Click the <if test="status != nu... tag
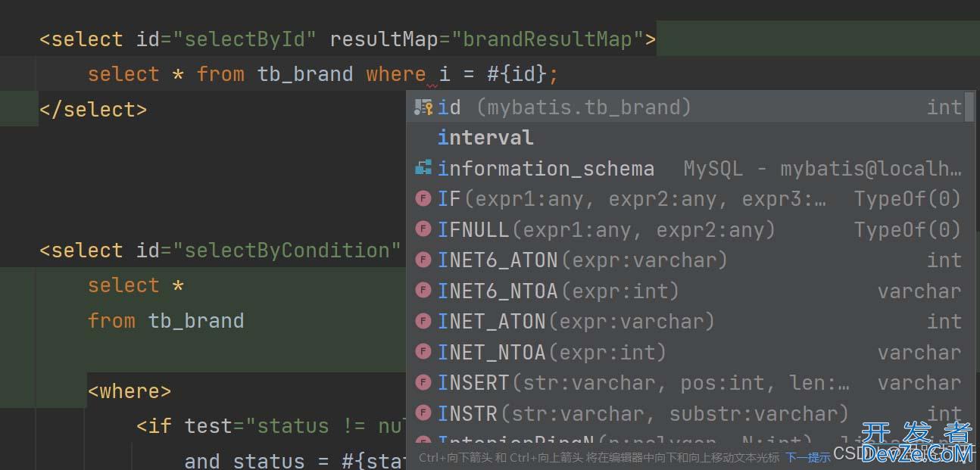 tap(271, 426)
